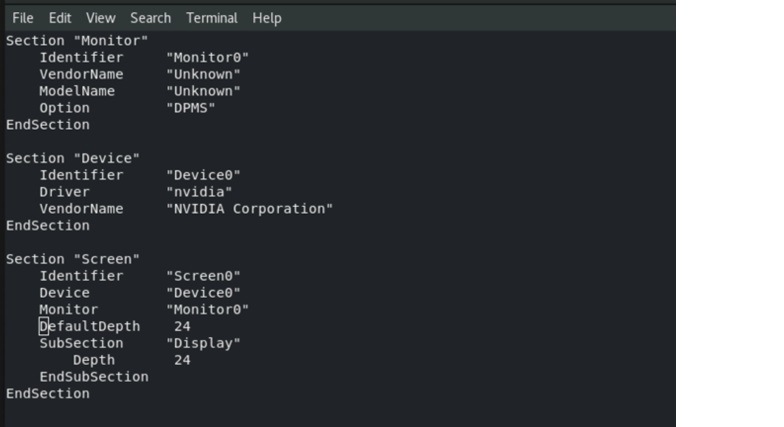Open the Search menu
Image resolution: width=784 pixels, height=427 pixels.
(x=150, y=18)
